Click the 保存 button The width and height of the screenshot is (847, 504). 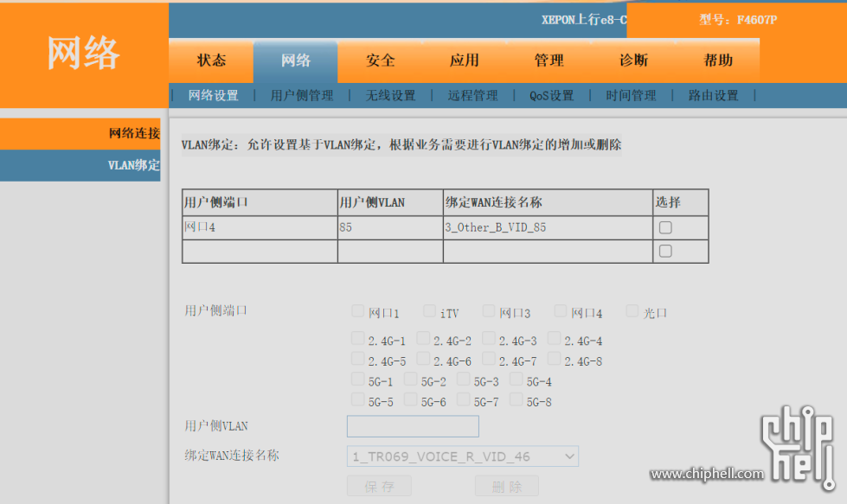coord(379,486)
